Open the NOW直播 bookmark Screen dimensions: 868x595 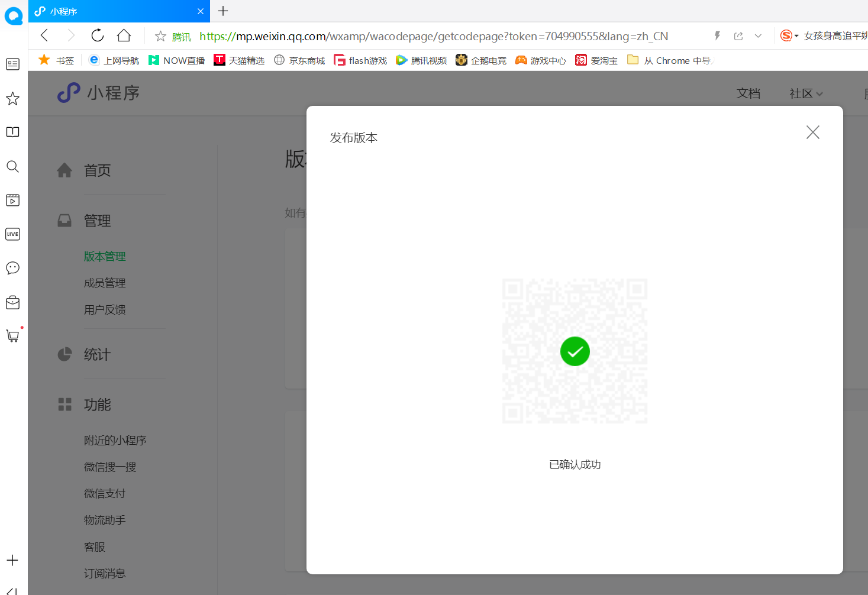176,60
